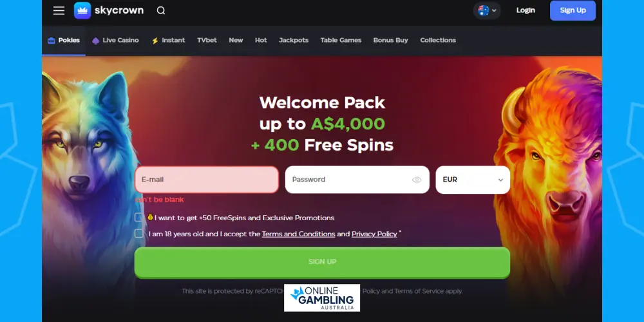Click the Login button in header
This screenshot has height=322, width=644.
[x=526, y=11]
